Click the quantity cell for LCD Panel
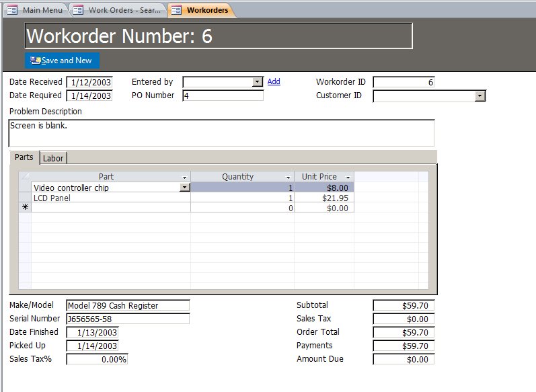 242,198
